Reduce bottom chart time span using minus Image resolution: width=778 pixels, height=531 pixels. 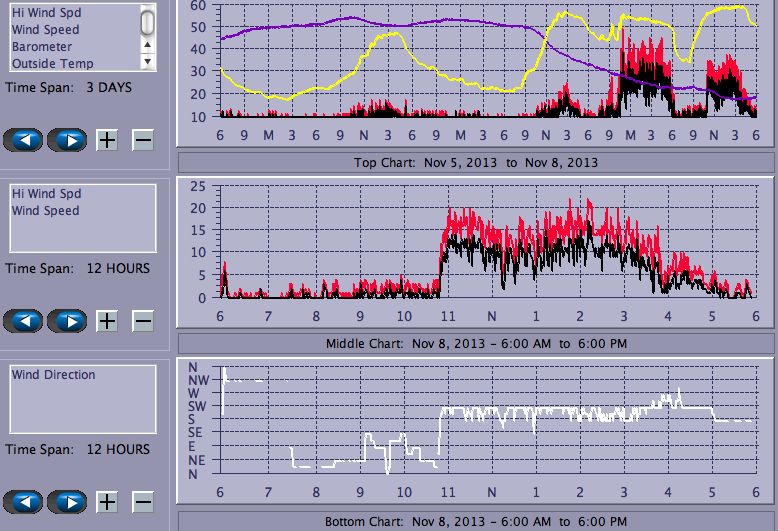[x=143, y=501]
